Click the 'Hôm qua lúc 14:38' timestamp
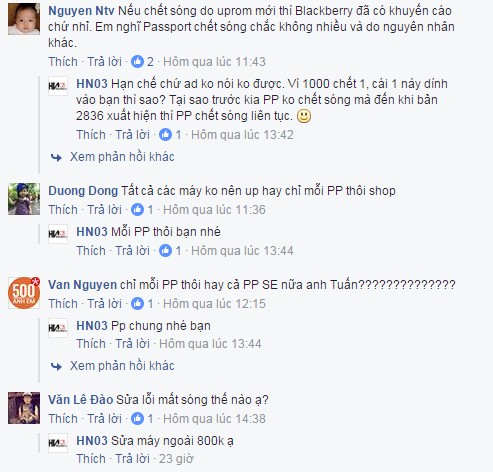This screenshot has width=493, height=472. click(x=214, y=419)
